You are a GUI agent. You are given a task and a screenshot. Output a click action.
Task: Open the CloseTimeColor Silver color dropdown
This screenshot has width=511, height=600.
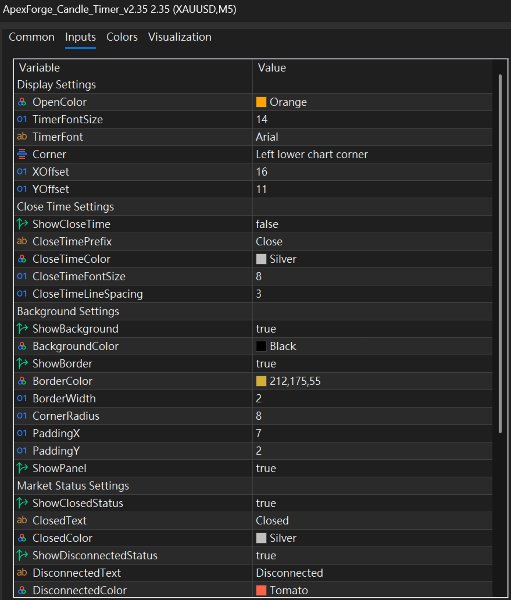[372, 259]
